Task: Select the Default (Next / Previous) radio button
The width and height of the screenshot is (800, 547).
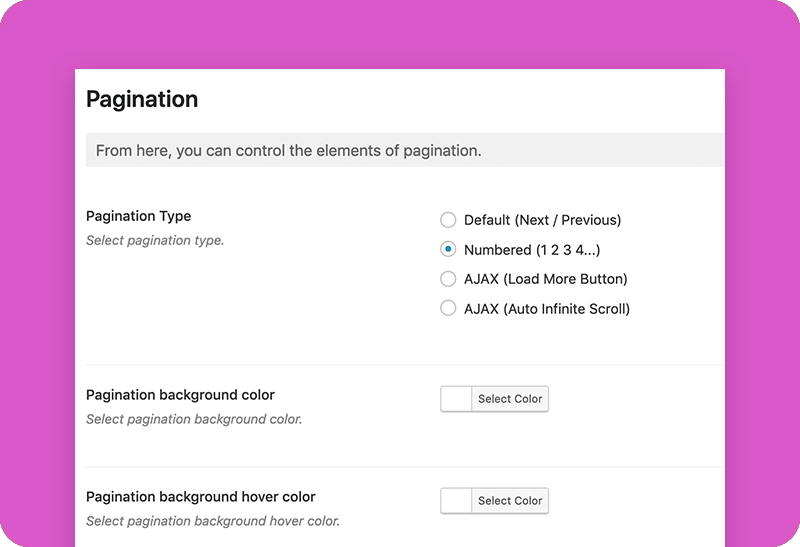Action: point(448,220)
